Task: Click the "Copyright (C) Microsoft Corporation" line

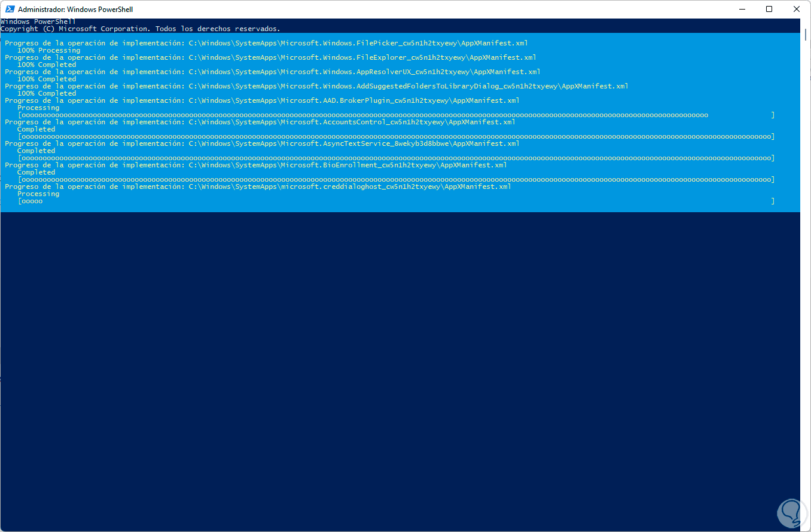Action: [x=141, y=29]
